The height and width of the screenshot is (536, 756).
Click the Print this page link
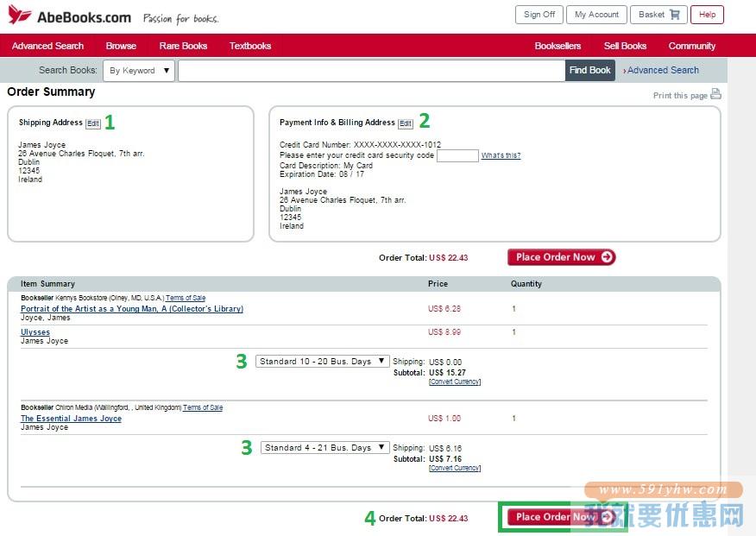point(680,96)
